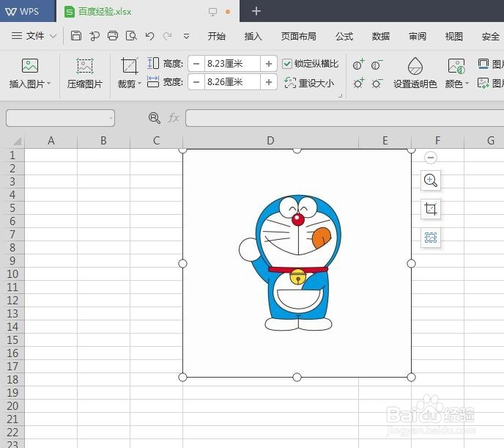Click decrease contrast icon
Screen dimensions: 504x448
[x=377, y=65]
